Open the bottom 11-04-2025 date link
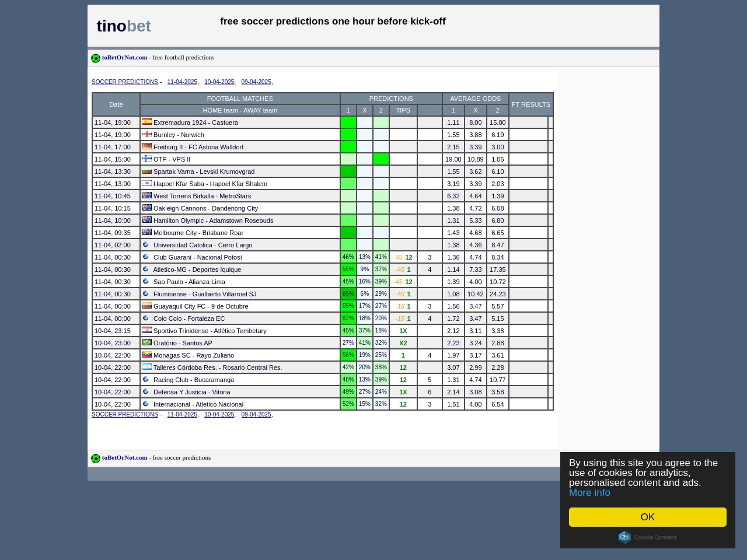The image size is (747, 560). (182, 415)
